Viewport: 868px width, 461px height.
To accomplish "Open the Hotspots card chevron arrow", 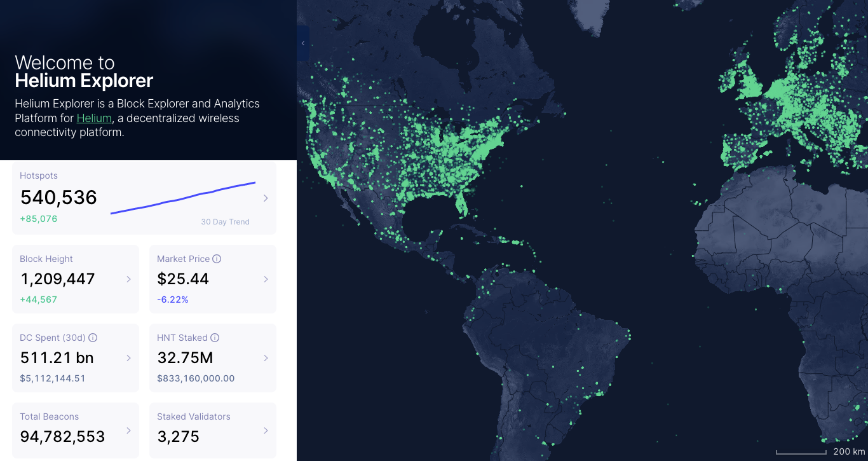I will tap(266, 198).
